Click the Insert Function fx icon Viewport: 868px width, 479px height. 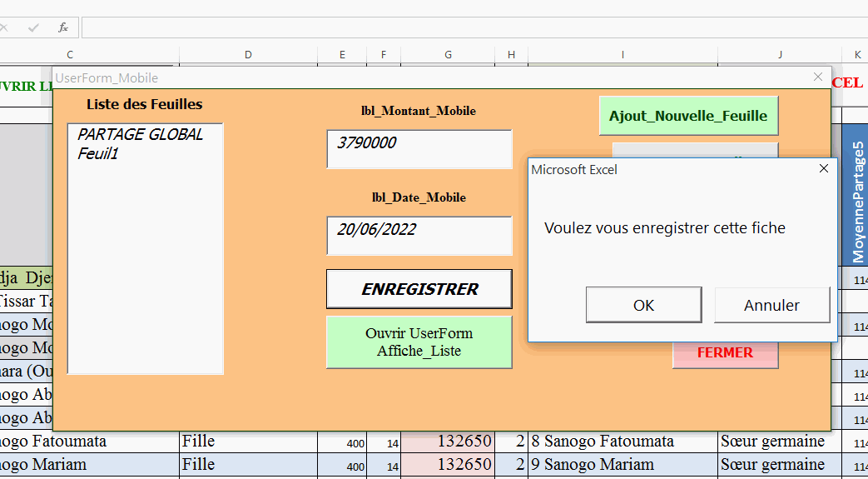pos(63,27)
